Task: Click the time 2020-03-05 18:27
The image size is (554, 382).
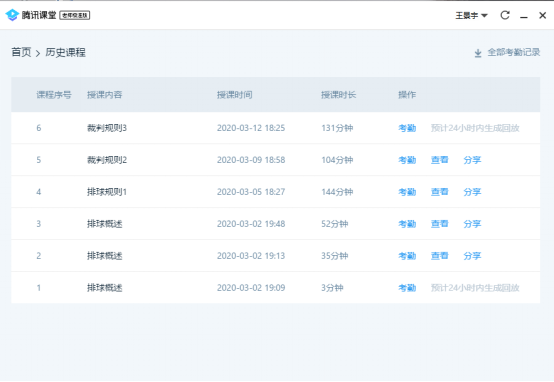Action: (251, 192)
